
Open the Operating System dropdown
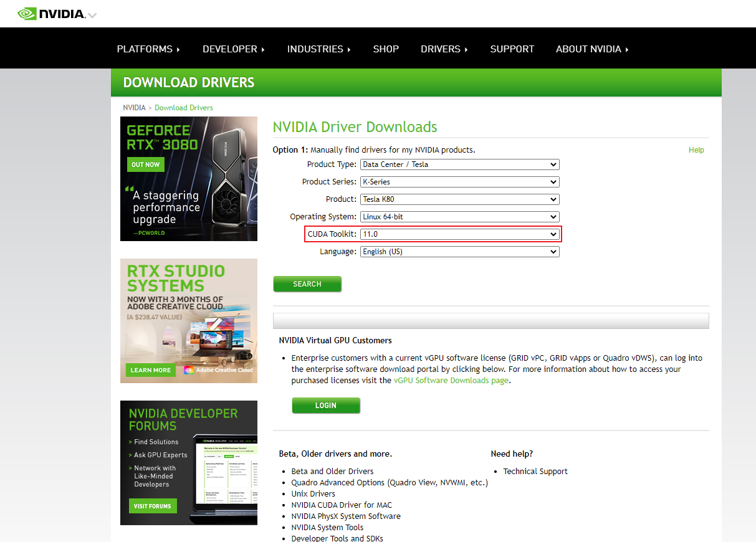click(460, 217)
